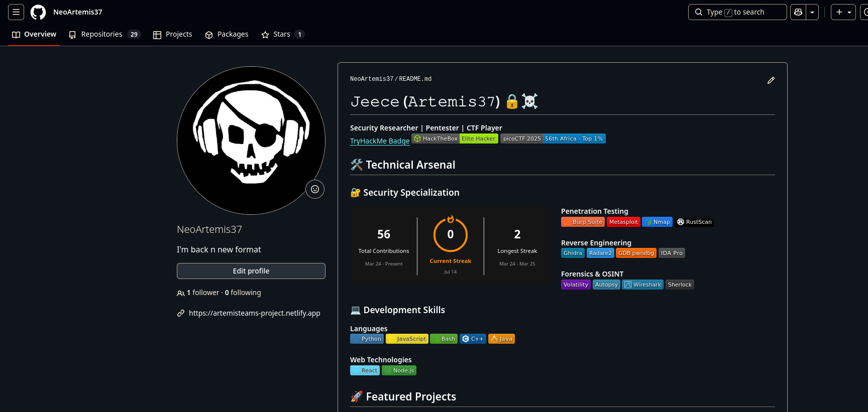Click the Languages label
Viewport: 868px width, 412px height.
point(369,329)
